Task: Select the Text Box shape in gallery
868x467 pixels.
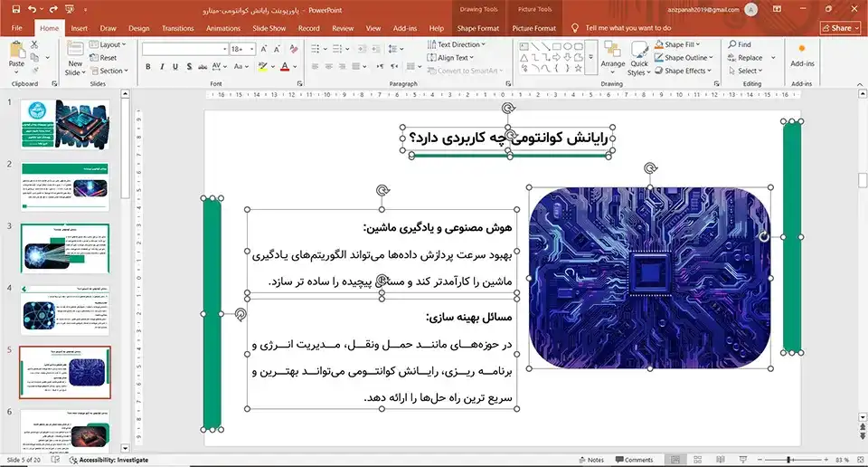Action: pos(524,46)
